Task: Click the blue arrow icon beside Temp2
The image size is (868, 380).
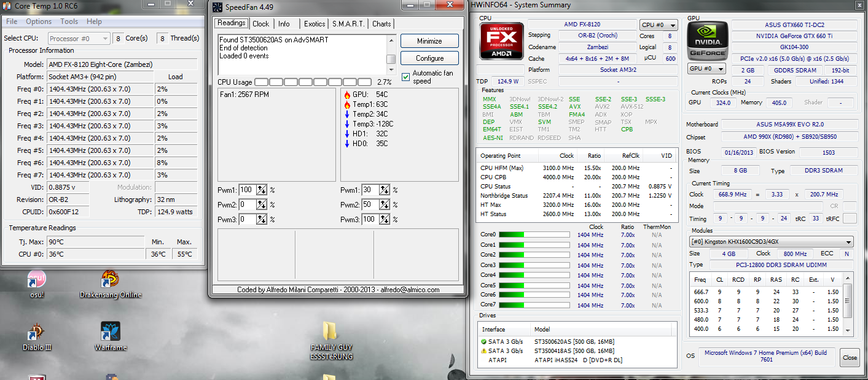Action: pyautogui.click(x=347, y=115)
